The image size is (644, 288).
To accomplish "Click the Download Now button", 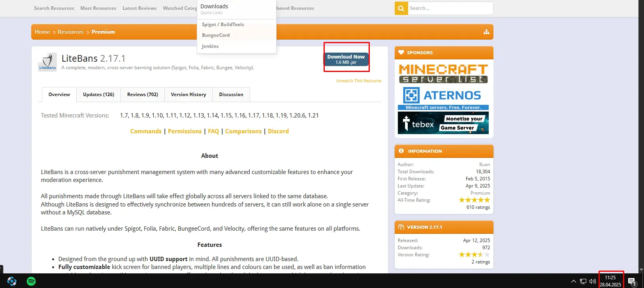I will click(346, 59).
